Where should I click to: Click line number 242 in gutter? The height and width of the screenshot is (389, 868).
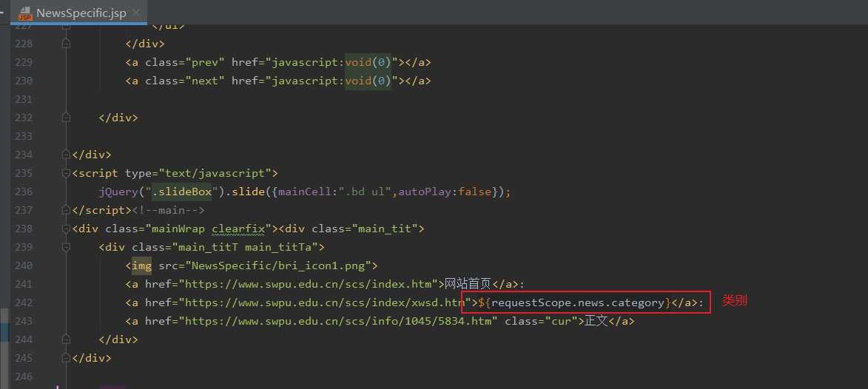pos(23,302)
